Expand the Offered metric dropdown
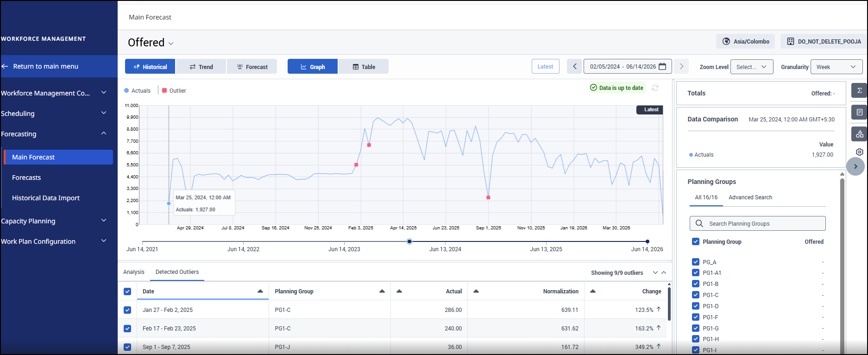The image size is (868, 355). pos(171,43)
